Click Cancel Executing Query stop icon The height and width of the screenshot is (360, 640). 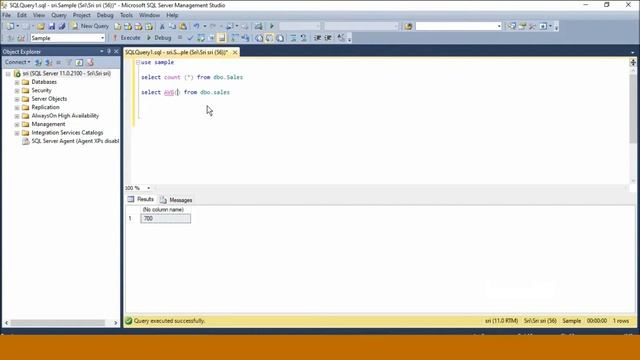coord(180,38)
